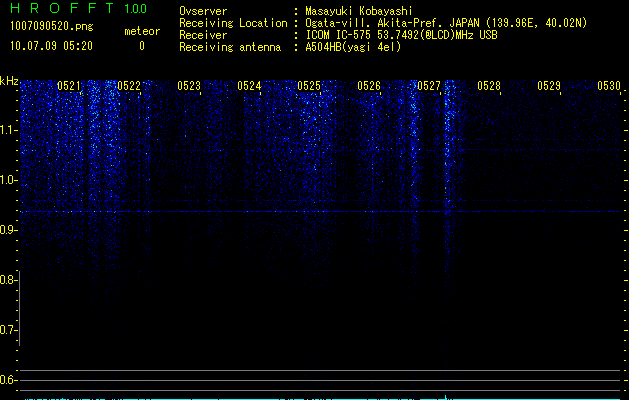
Task: Click the observer name Masayuki Kobayashi
Action: (359, 11)
